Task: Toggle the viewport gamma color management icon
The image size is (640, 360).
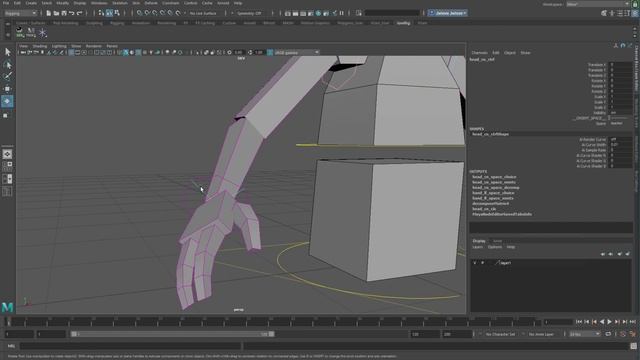Action: [x=270, y=52]
